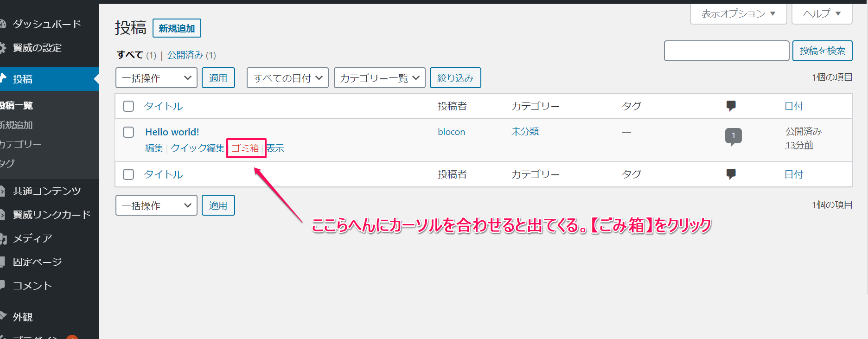
Task: Toggle the select-all checkbox in table footer
Action: pyautogui.click(x=128, y=174)
